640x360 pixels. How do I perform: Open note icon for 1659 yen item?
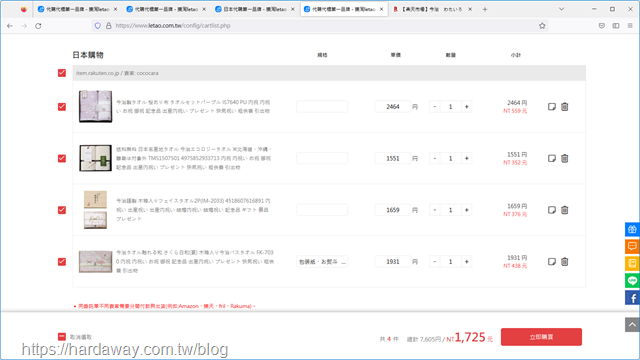(551, 210)
